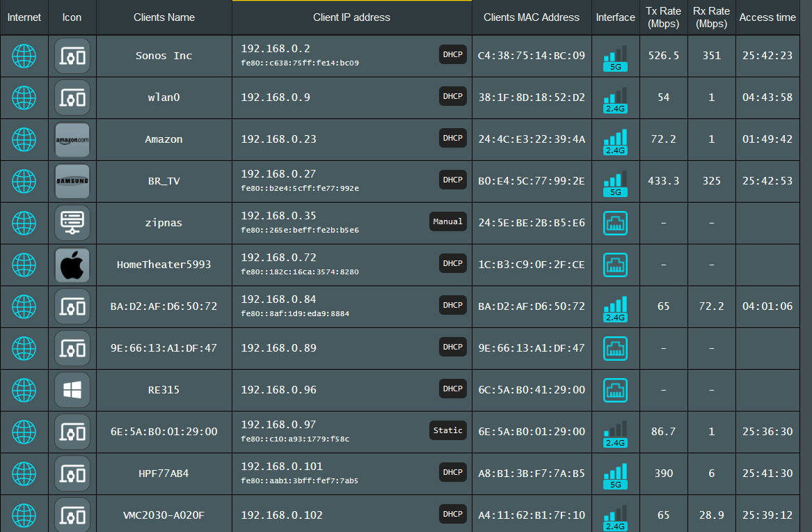The height and width of the screenshot is (532, 812).
Task: Click IP address 192.168.0.102
Action: click(x=282, y=515)
